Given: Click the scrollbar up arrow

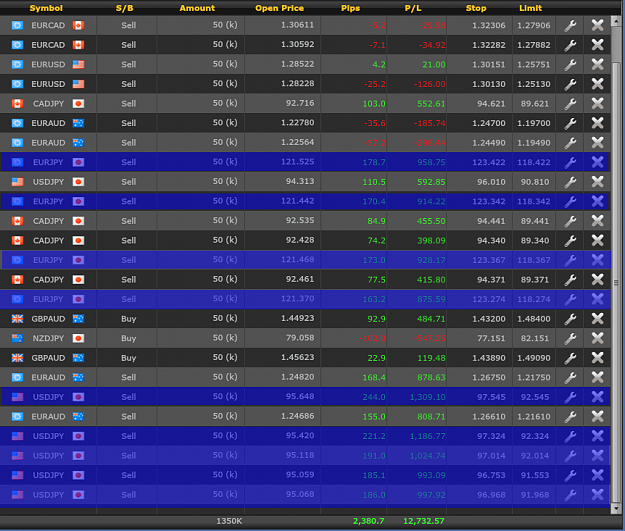Looking at the screenshot, I should [616, 21].
